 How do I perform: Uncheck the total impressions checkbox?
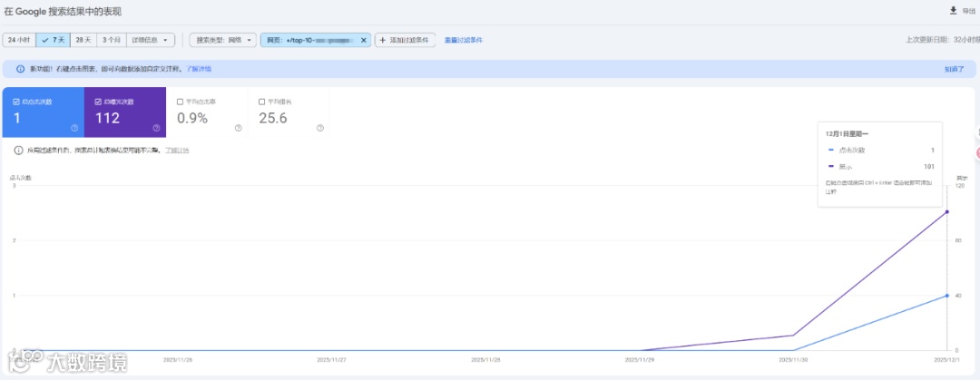(98, 102)
